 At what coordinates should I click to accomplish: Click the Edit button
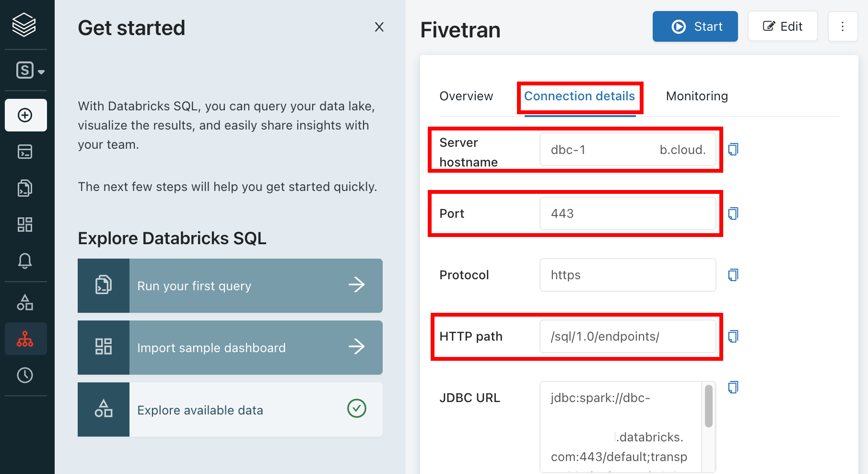(x=783, y=26)
